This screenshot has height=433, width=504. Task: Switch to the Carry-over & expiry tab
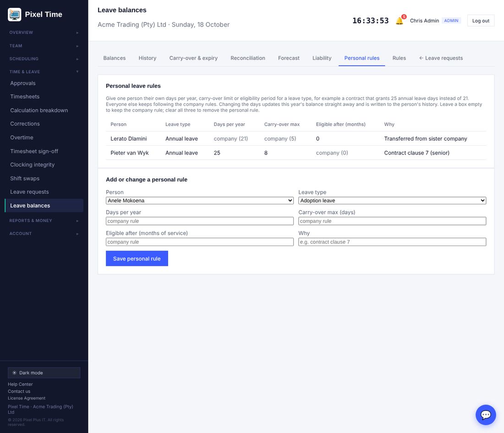point(193,58)
